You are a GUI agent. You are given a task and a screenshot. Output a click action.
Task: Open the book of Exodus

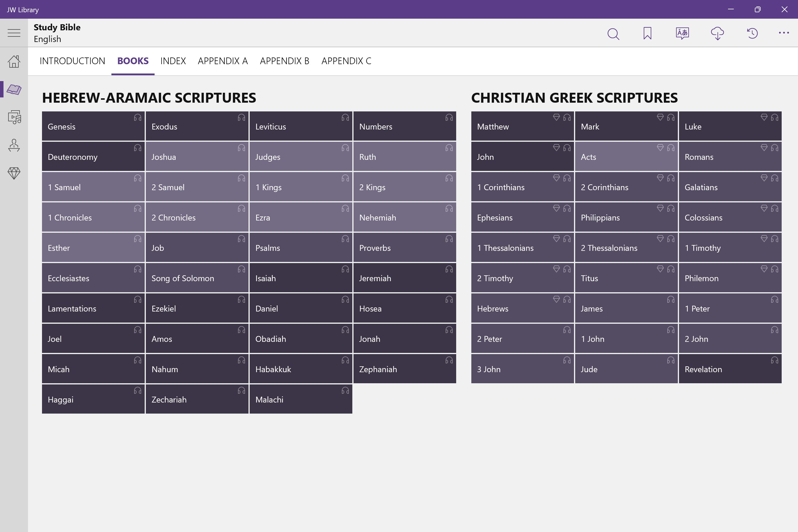click(x=197, y=126)
